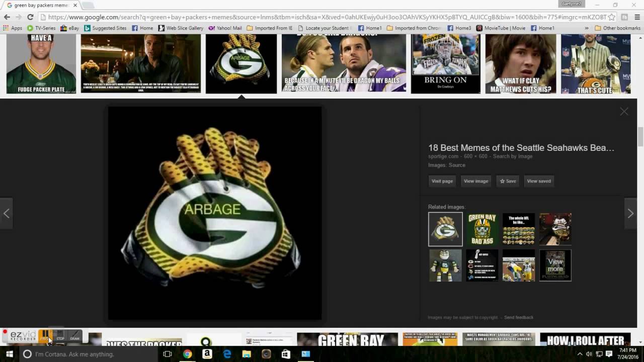The width and height of the screenshot is (644, 362).
Task: Show the next image with right arrow
Action: point(630,213)
